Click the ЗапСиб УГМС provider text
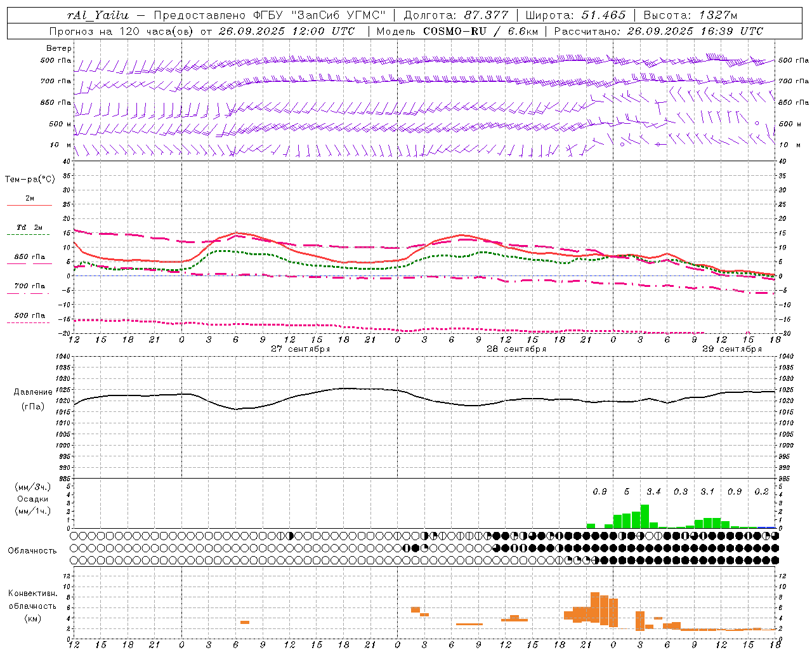The image size is (812, 650). point(338,15)
